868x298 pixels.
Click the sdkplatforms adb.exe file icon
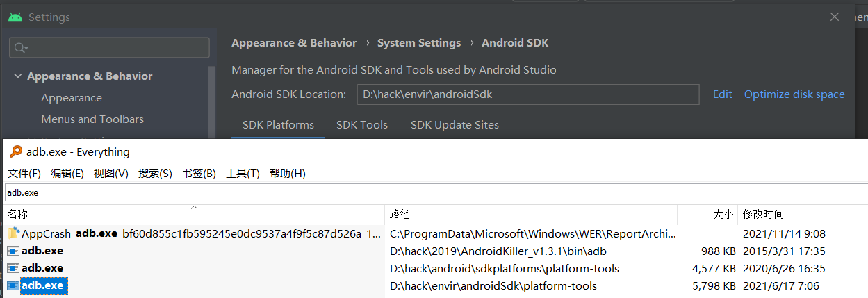coord(13,268)
